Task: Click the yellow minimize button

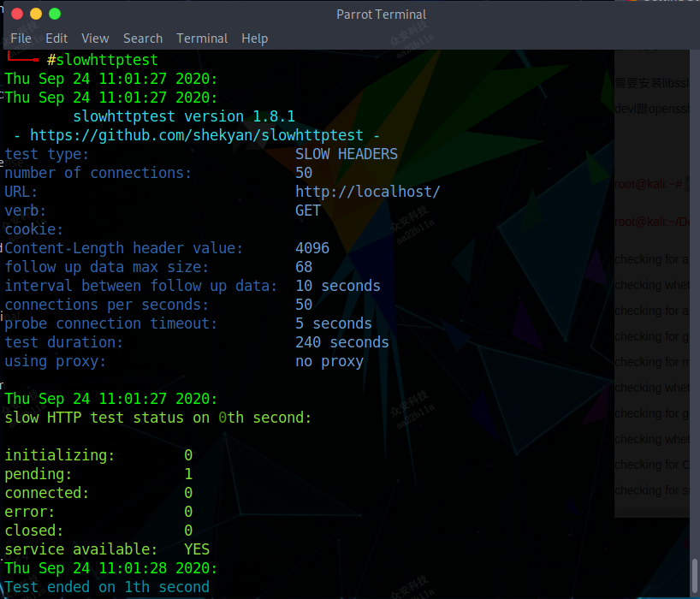Action: point(34,14)
